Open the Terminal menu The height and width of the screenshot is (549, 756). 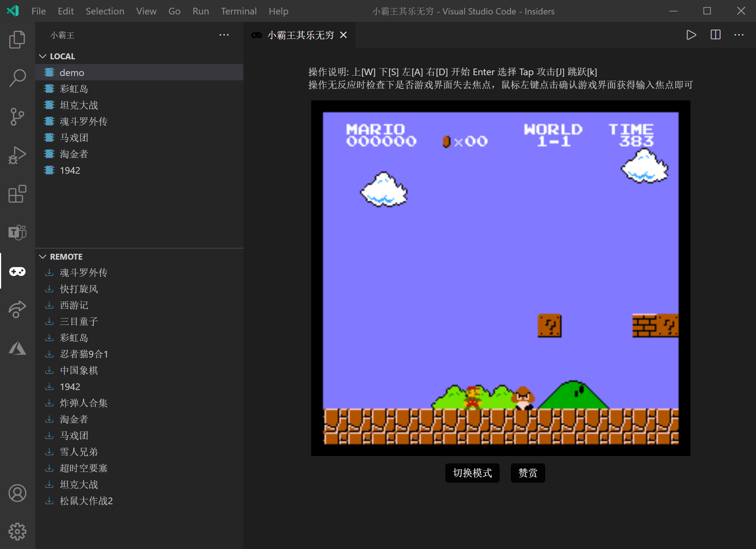239,11
